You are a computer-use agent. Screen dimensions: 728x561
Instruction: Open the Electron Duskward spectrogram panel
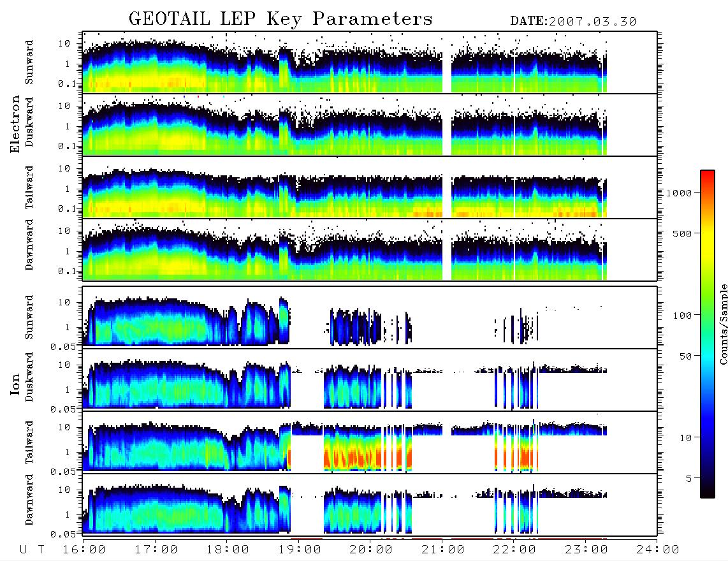[370, 124]
